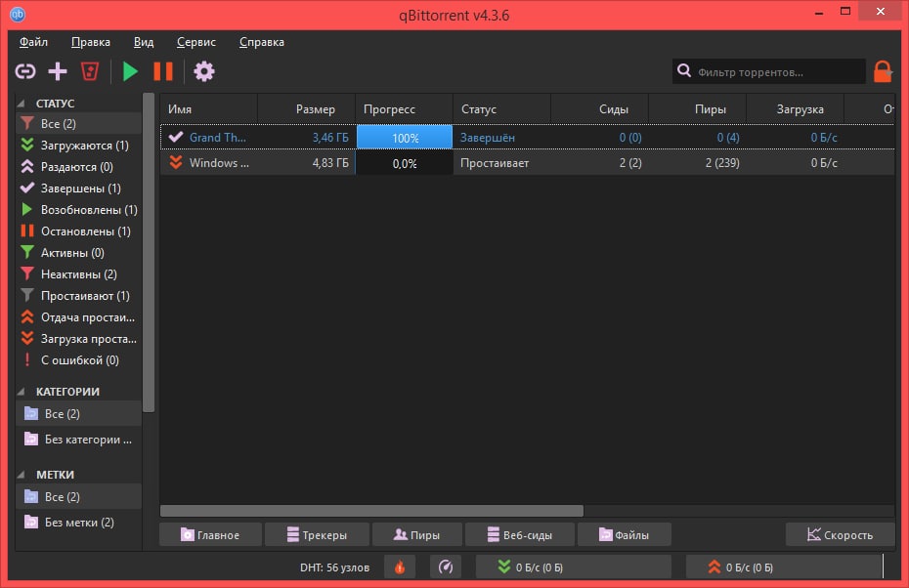This screenshot has width=909, height=588.
Task: Open the Справка menu
Action: (x=261, y=42)
